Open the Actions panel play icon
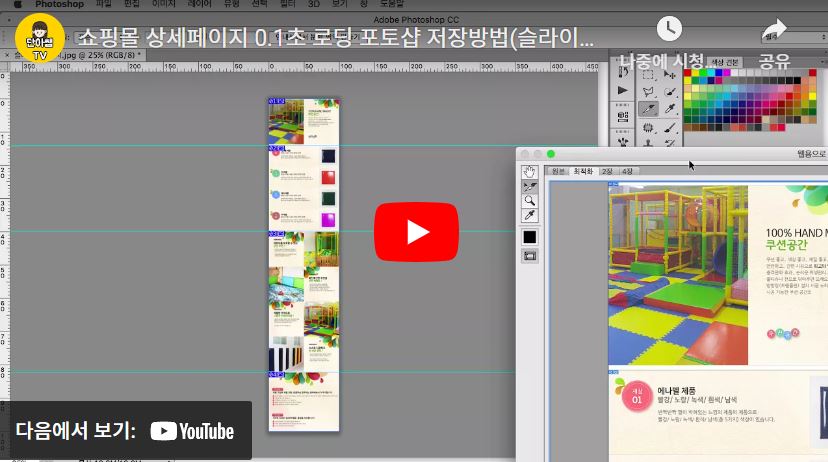Screen dimensions: 828x462 [623, 90]
